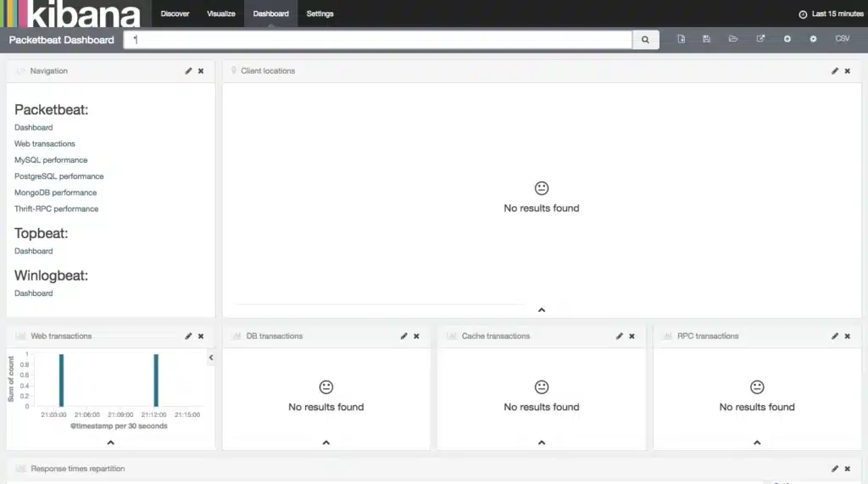This screenshot has width=868, height=484.
Task: Open the Winlogbeat Dashboard link
Action: 33,293
